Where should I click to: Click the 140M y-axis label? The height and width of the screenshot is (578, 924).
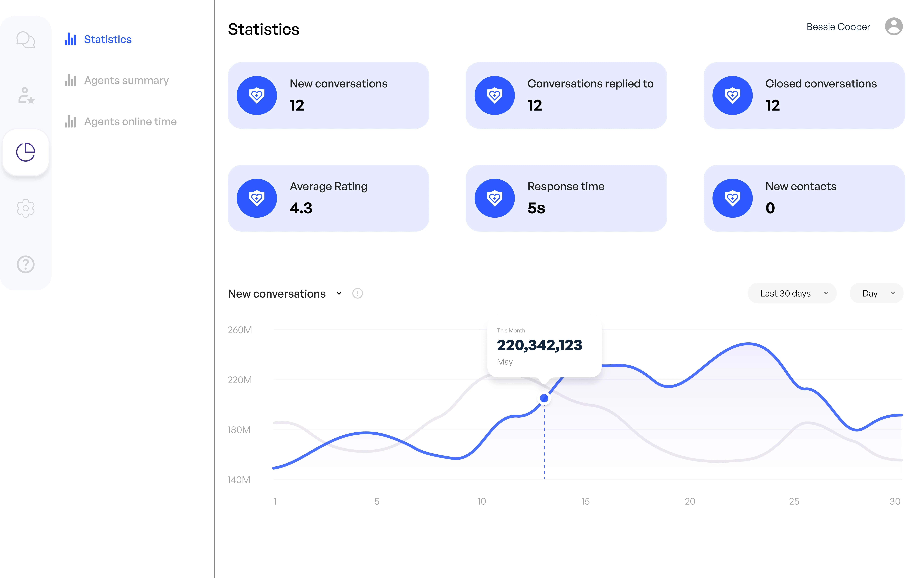click(x=239, y=480)
